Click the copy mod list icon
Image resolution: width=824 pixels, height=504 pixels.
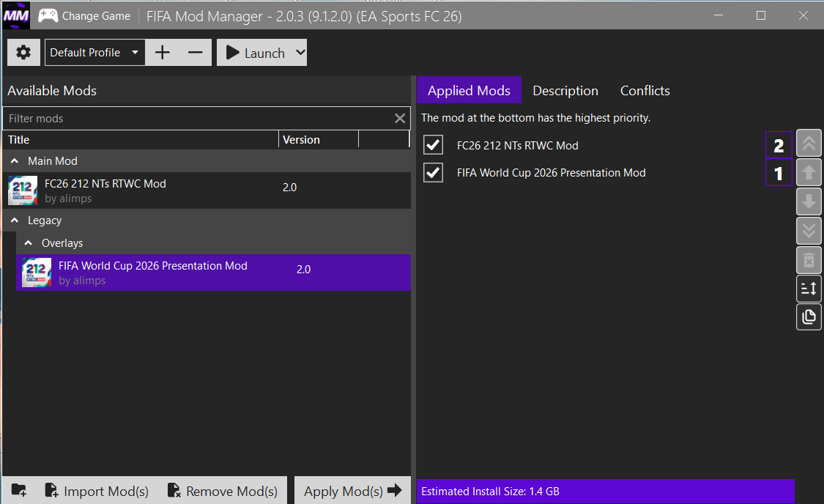[809, 316]
